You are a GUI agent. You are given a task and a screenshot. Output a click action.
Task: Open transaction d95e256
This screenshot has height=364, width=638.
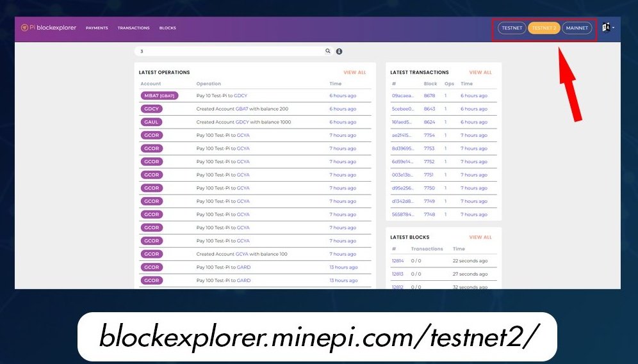(403, 188)
